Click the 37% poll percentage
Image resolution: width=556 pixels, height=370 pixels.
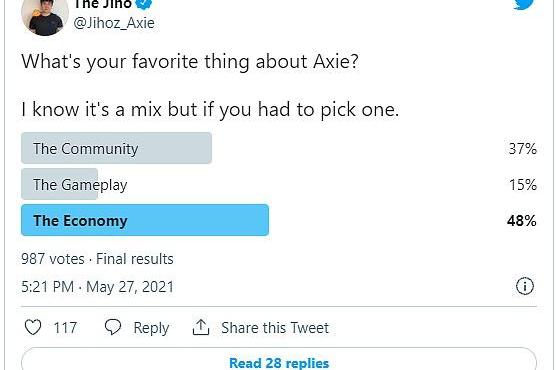(523, 149)
